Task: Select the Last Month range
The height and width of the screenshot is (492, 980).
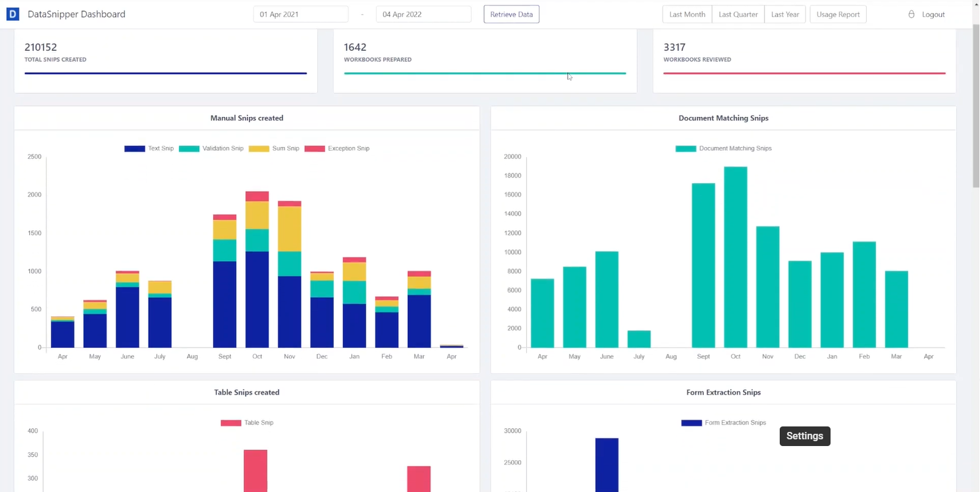Action: (687, 14)
